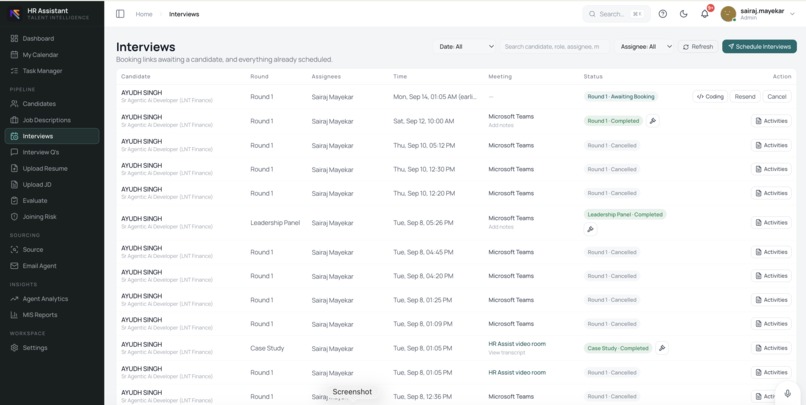Open Agent Analytics page
Viewport: 806px width, 405px height.
point(50,299)
